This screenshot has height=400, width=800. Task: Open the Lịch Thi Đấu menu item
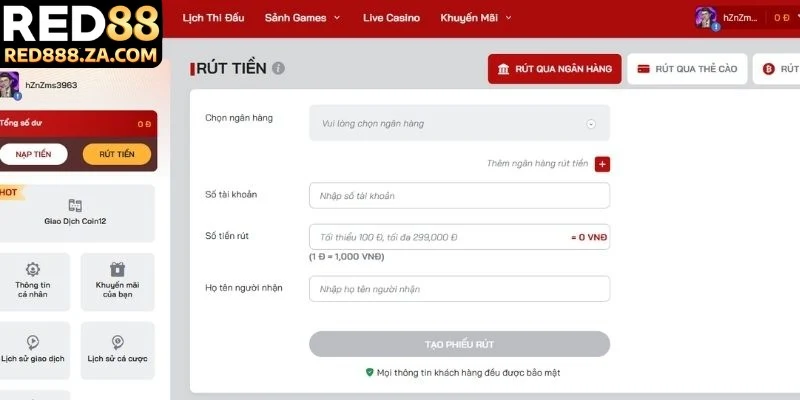click(x=213, y=18)
